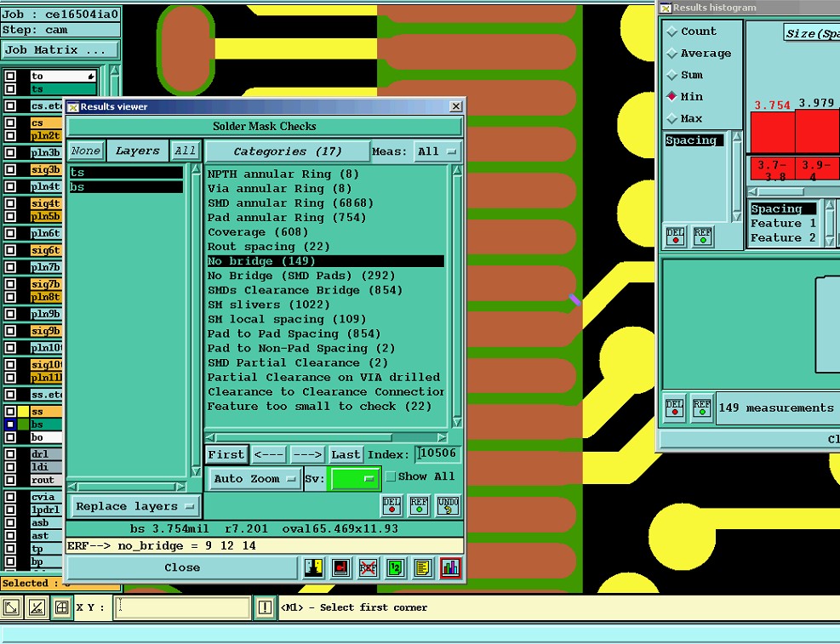Viewport: 840px width, 644px height.
Task: Click the REF icon in Results viewer
Action: click(x=419, y=506)
